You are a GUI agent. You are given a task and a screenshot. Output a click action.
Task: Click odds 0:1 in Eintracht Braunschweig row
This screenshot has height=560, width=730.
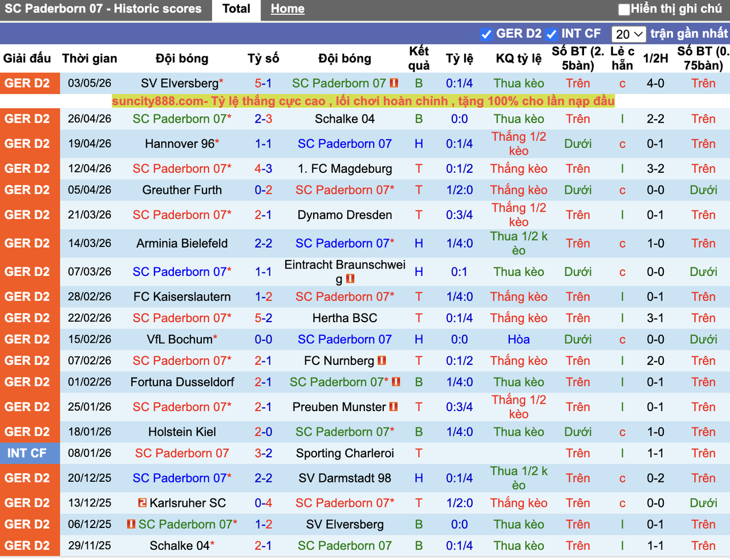(x=460, y=272)
